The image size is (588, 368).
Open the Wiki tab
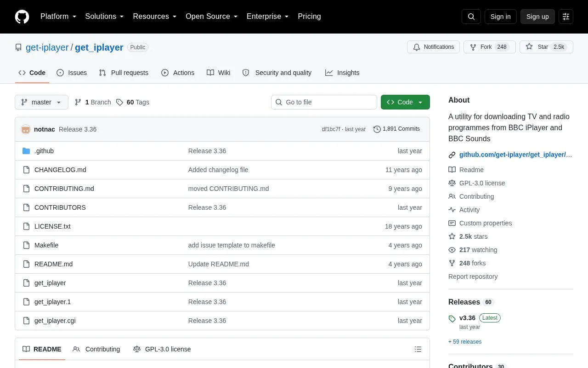[219, 73]
